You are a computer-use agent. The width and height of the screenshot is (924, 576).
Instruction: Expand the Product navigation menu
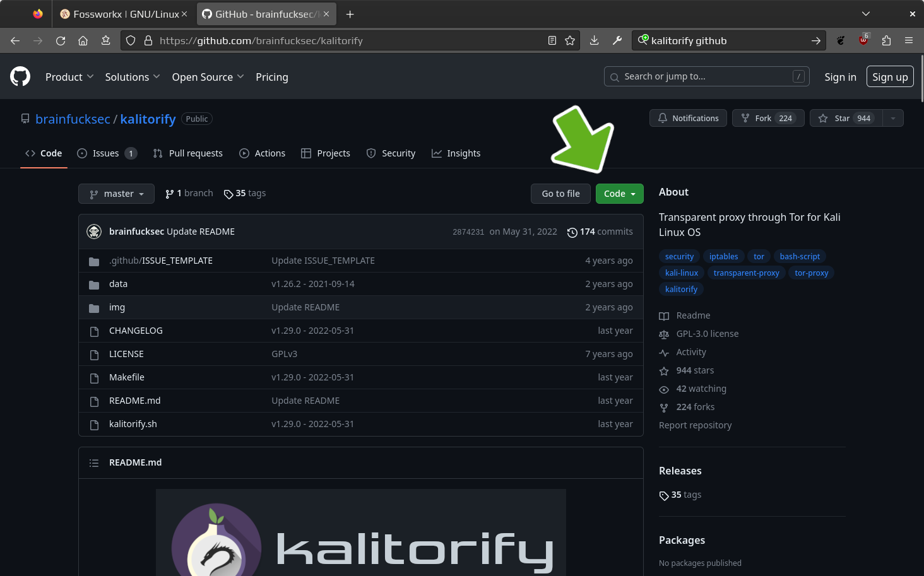coord(69,77)
